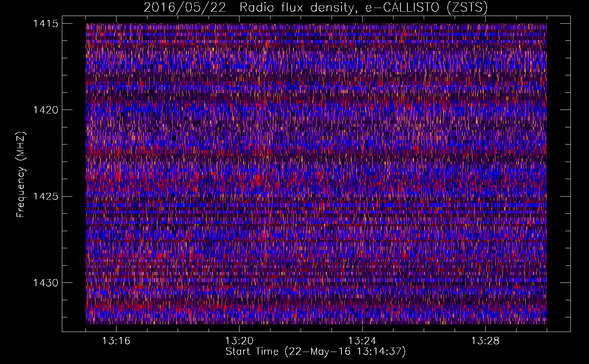
Task: Click the 1425 frequency axis label
Action: click(x=46, y=197)
